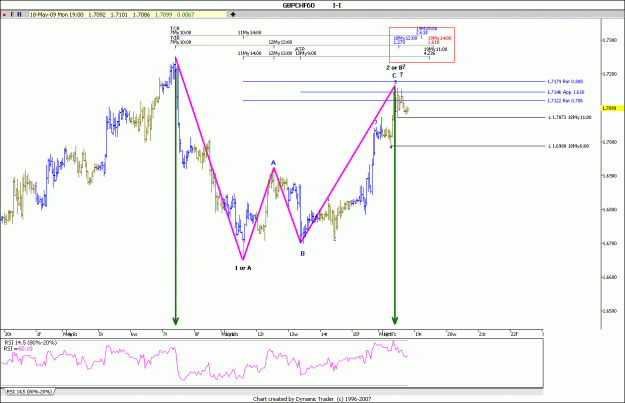Screen dimensions: 625x403
Task: Click the high value 1.7101
Action: [119, 15]
